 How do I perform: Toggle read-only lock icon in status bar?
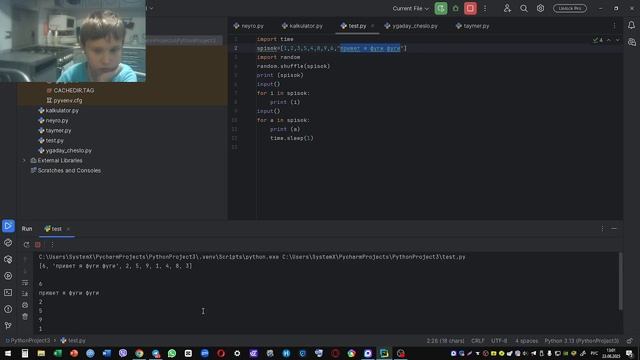tap(630, 341)
